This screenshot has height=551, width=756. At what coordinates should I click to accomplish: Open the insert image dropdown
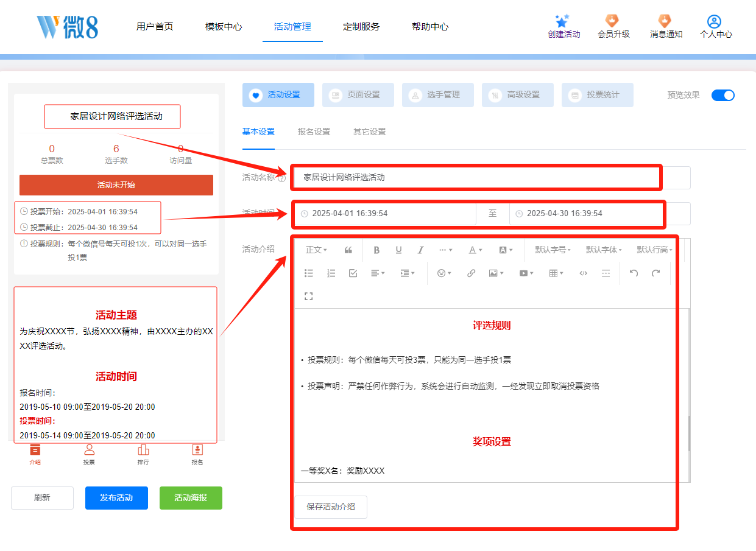point(496,273)
